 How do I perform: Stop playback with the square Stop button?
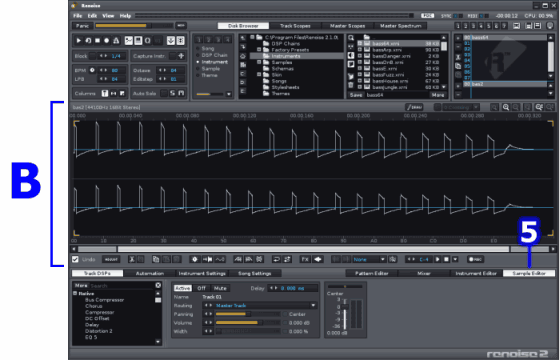pyautogui.click(x=97, y=41)
